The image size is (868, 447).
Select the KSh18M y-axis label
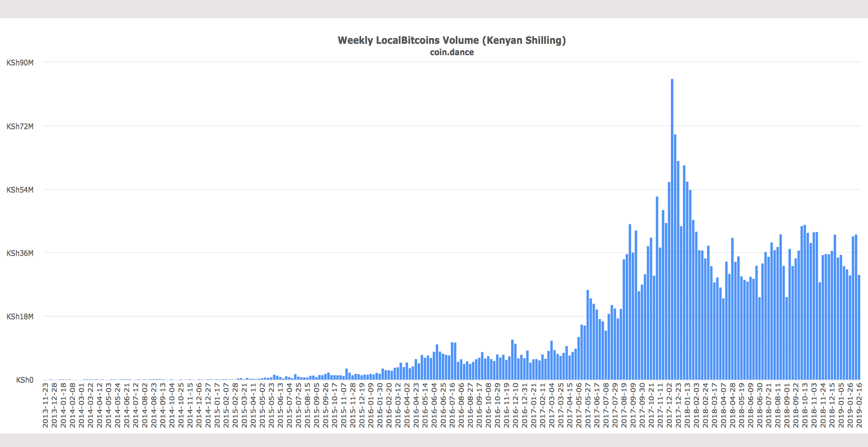20,317
